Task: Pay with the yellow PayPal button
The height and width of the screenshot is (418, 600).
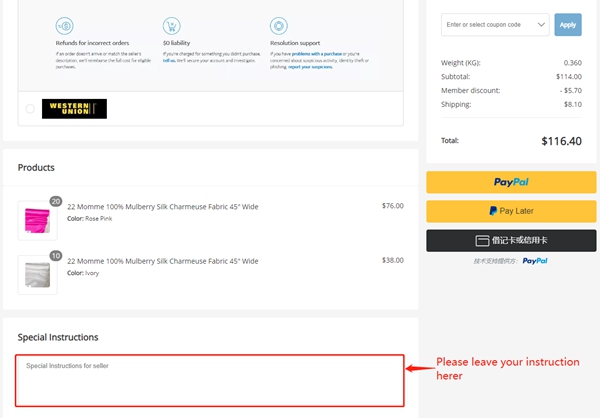Action: coord(511,182)
